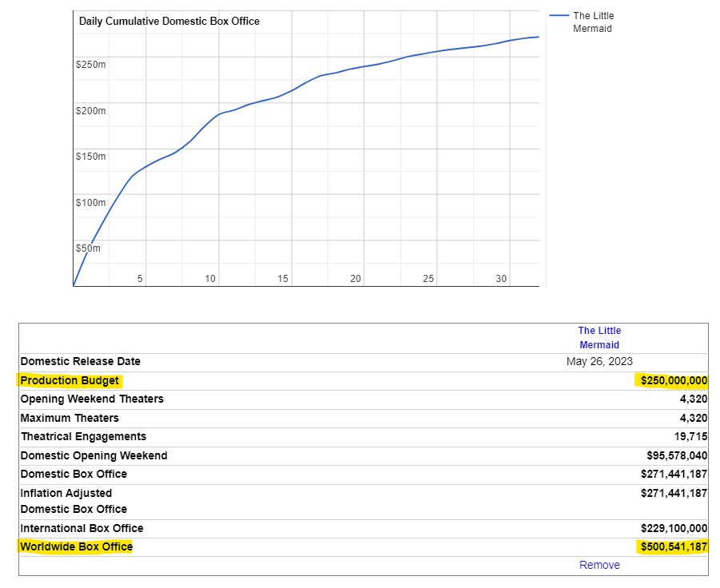Screen dimensions: 720x588
Task: Select the Maximum Theaters row label
Action: coord(70,418)
